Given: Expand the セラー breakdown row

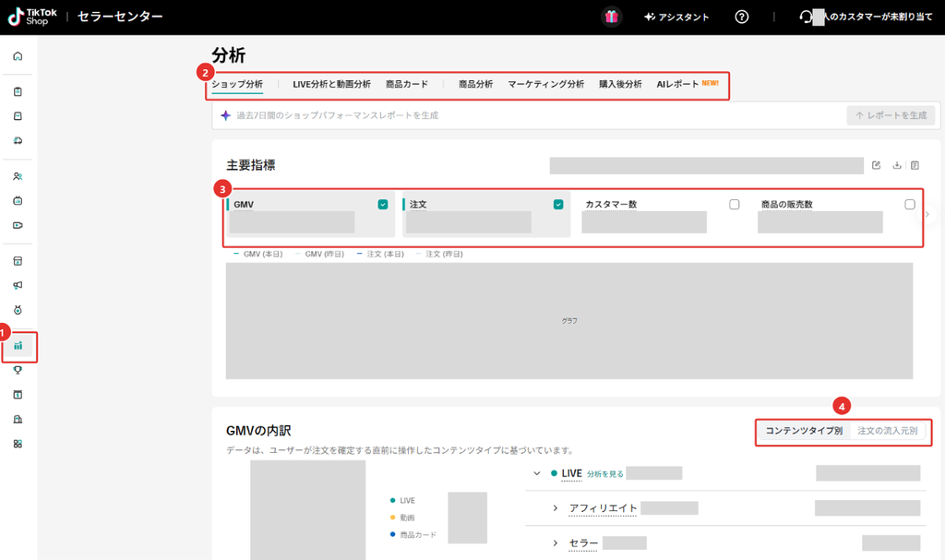Looking at the screenshot, I should [555, 543].
